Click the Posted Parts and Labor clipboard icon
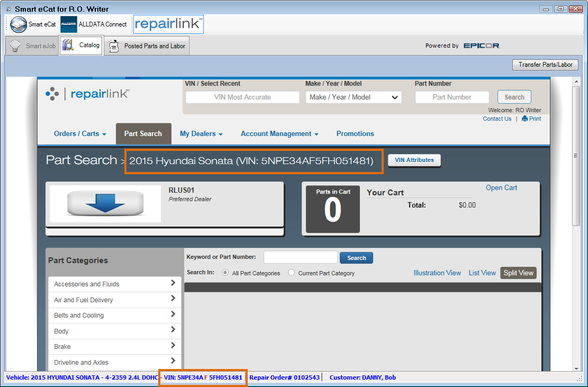The image size is (588, 387). [x=113, y=46]
